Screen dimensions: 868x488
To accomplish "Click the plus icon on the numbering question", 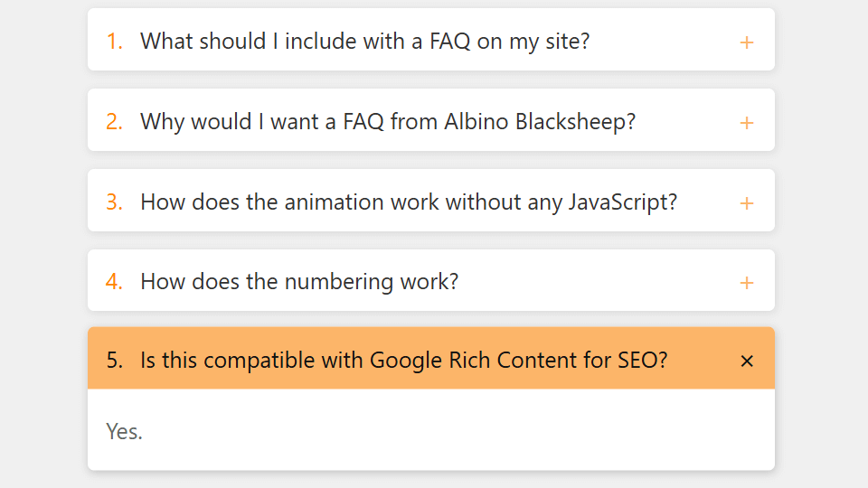I will pyautogui.click(x=747, y=283).
